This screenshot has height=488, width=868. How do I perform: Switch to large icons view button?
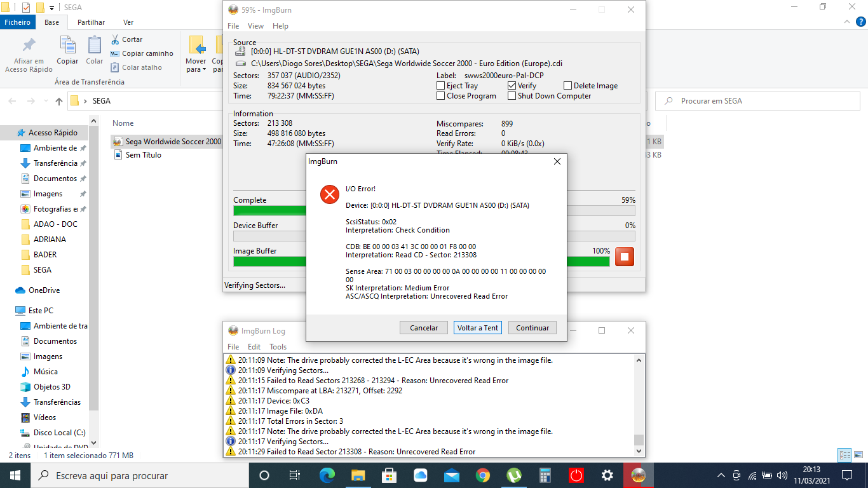858,455
